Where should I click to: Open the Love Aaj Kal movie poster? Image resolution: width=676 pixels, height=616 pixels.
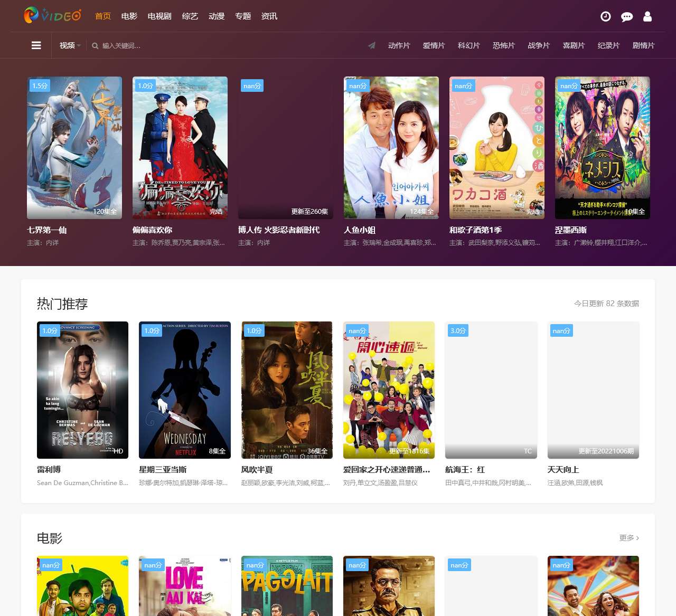pyautogui.click(x=185, y=586)
